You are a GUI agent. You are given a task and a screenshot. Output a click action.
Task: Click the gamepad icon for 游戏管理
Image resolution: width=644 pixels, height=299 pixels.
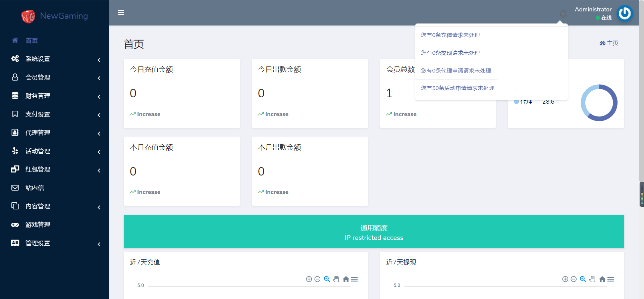point(15,225)
